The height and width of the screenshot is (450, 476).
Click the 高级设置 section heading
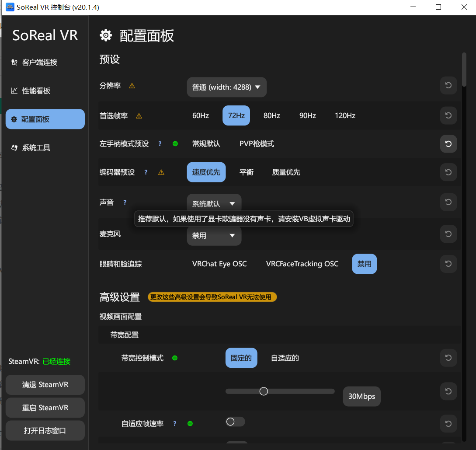(x=120, y=297)
